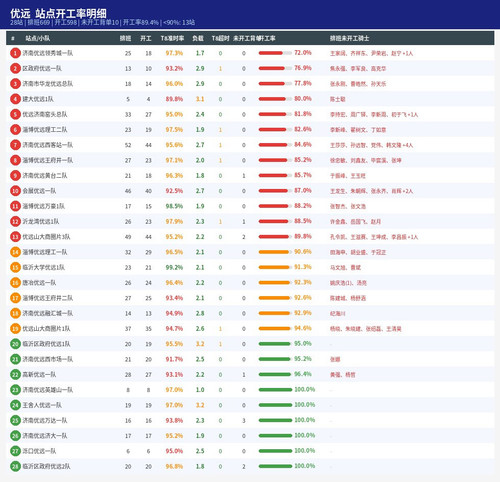
Task: Click the 96.4% start rate value in rank 22 row
Action: click(x=303, y=374)
